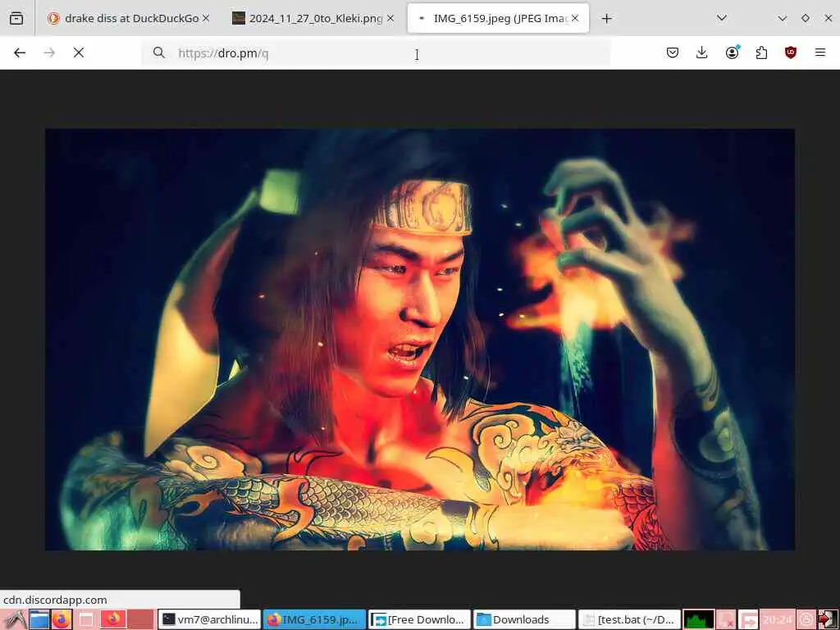Screen dimensions: 840x630
Task: Stop loading the page
Action: click(x=79, y=52)
